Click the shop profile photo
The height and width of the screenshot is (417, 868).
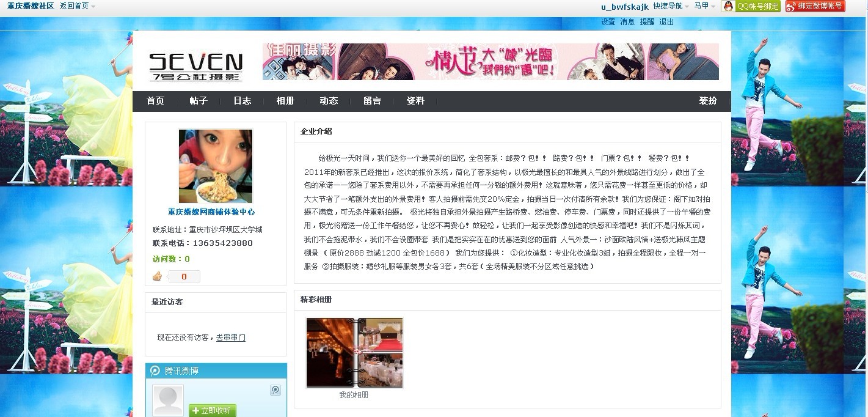pos(215,166)
